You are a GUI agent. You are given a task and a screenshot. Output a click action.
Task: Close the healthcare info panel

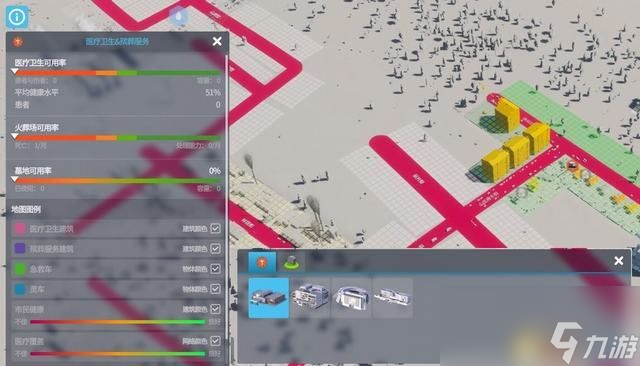tap(217, 41)
